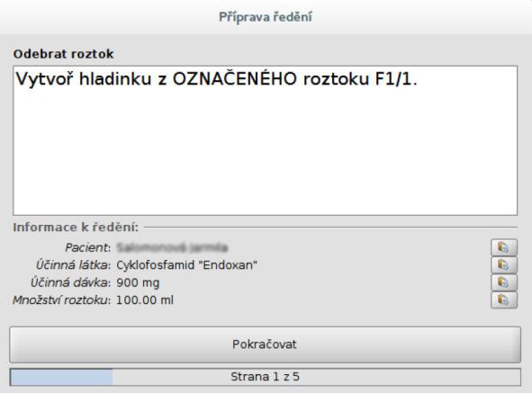Select the 100.00 ml volume value

[145, 300]
